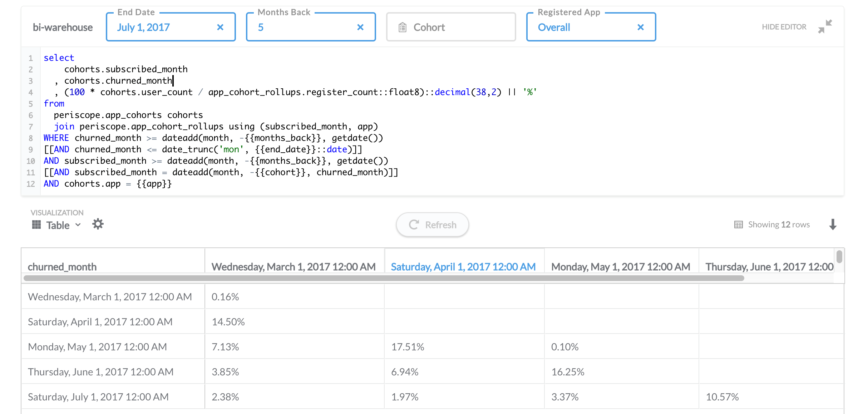Click the HIDE EDITOR link
This screenshot has height=414, width=868.
click(x=784, y=27)
